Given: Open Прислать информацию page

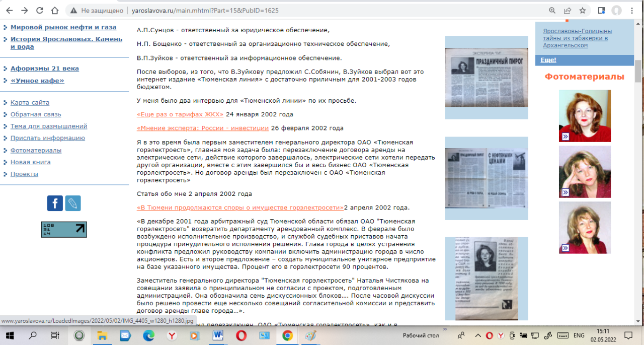Looking at the screenshot, I should coord(48,138).
